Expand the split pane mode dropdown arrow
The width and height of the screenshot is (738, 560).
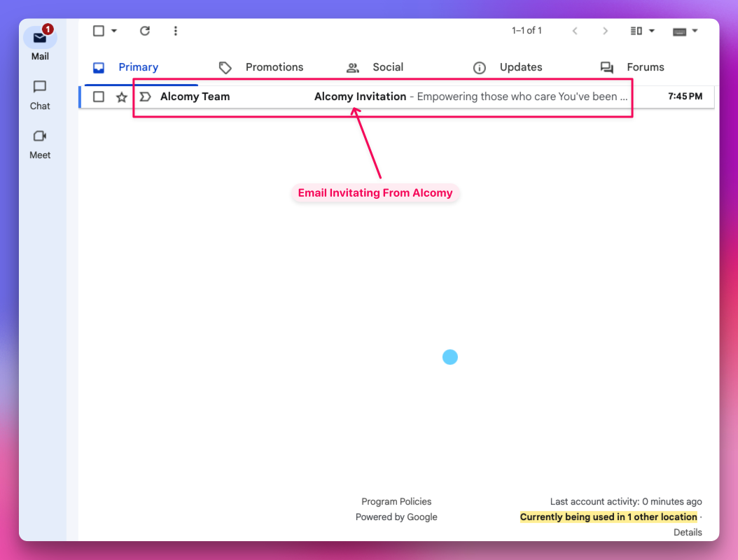[x=652, y=31]
